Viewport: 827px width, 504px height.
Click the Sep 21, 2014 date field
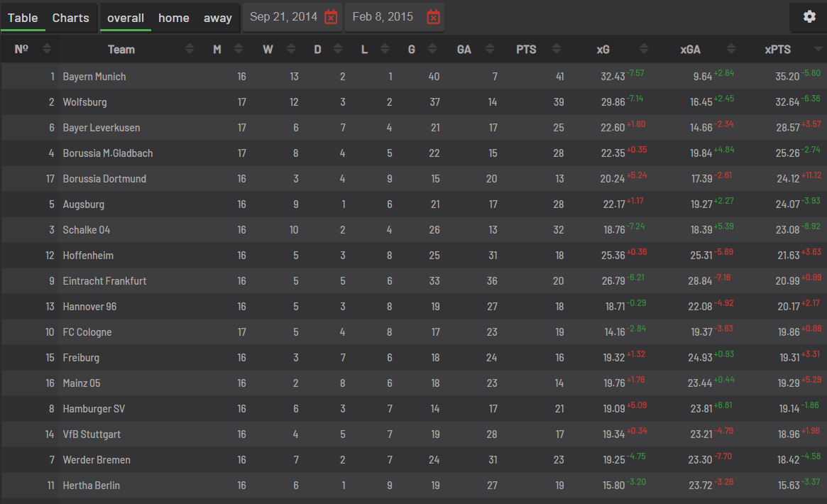coord(284,17)
